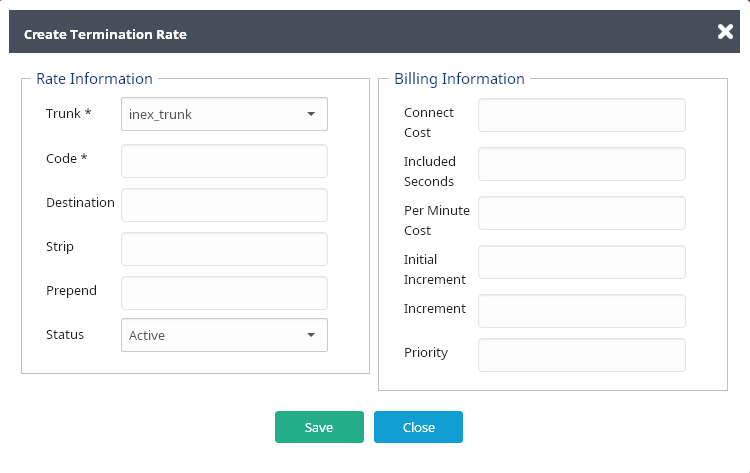Click the Connect Cost label

[429, 122]
